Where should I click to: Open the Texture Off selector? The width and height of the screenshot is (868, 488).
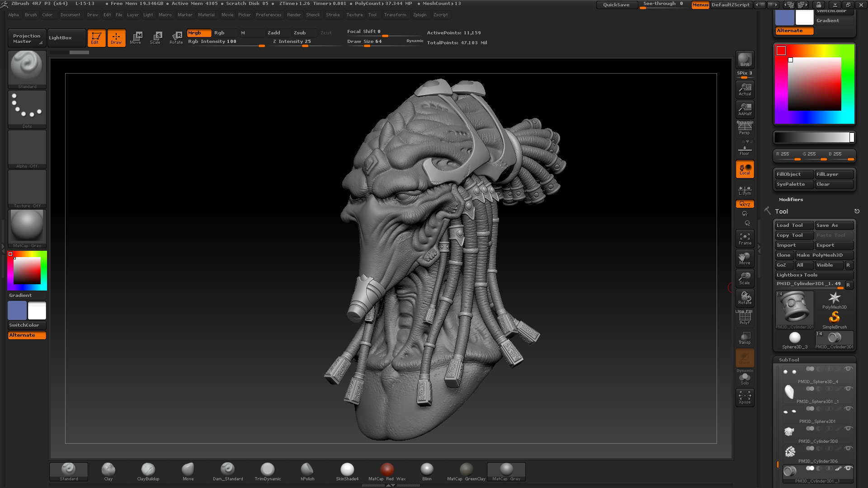click(27, 189)
